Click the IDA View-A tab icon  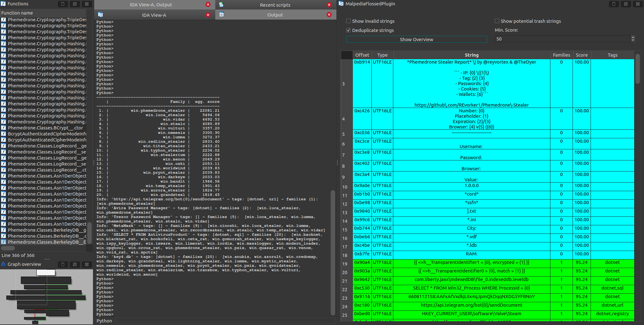tap(101, 15)
